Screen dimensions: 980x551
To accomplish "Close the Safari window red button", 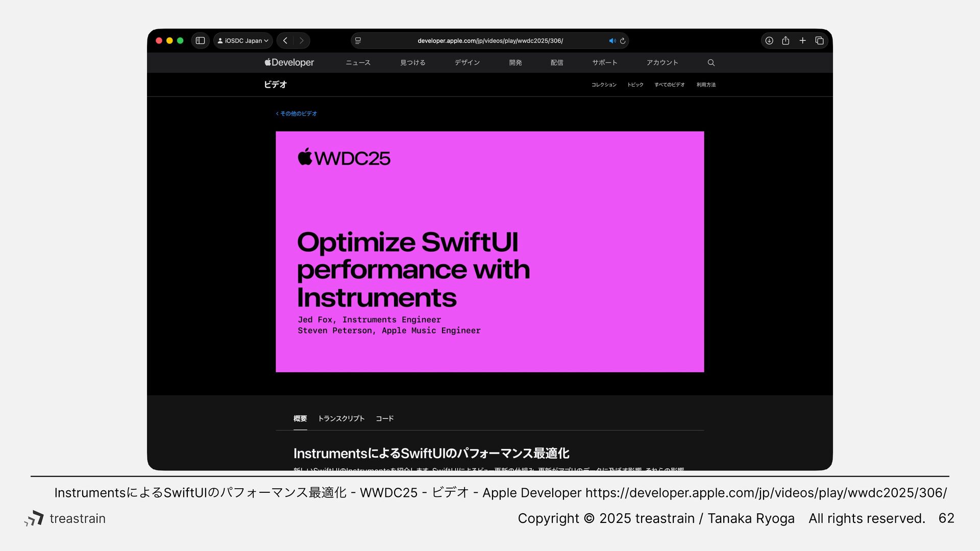I will point(159,41).
